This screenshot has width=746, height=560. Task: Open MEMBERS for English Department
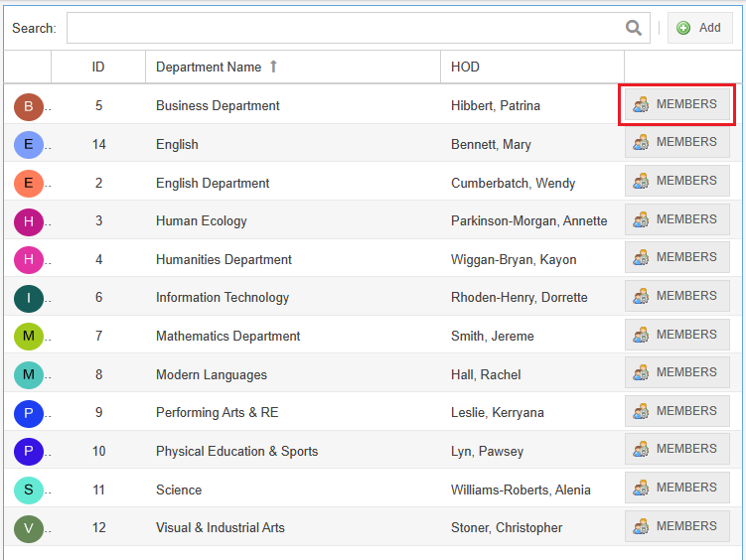pos(677,181)
